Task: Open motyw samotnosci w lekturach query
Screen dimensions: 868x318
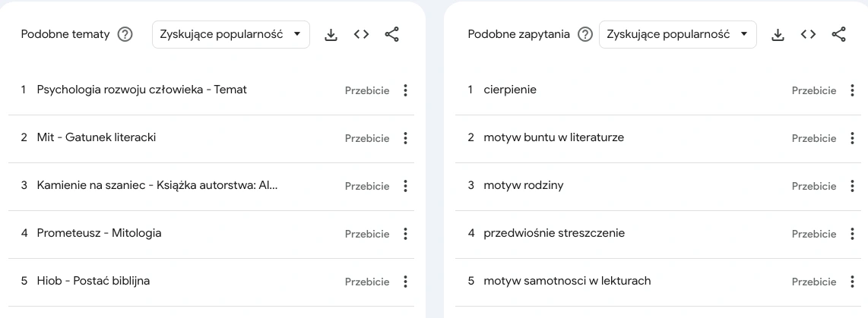Action: coord(568,281)
